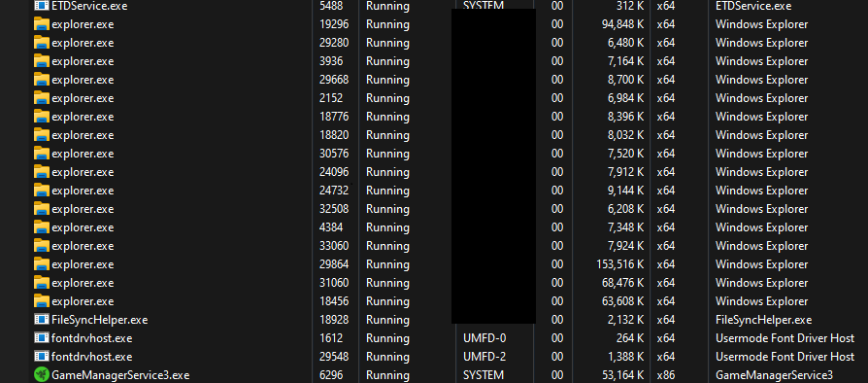Click the fontdrvhost.exe icon for PID 29548
The height and width of the screenshot is (383, 868).
pyautogui.click(x=42, y=357)
